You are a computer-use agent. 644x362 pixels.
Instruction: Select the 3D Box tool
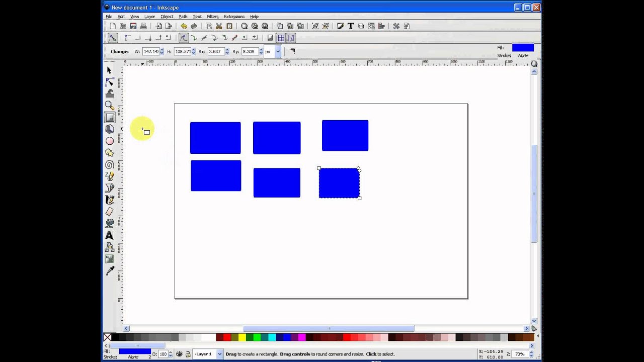(109, 129)
